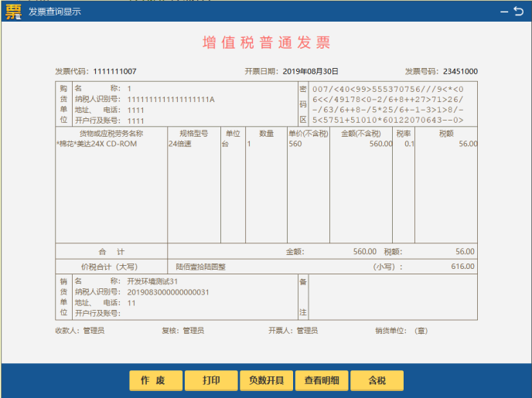The height and width of the screenshot is (398, 532).
Task: Click the last cipher line starting 5<5751
Action: pyautogui.click(x=388, y=120)
